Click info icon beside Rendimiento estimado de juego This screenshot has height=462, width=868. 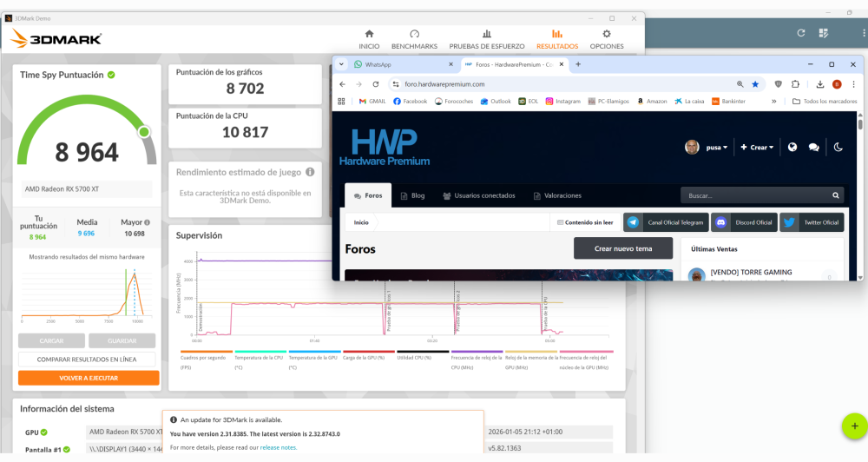coord(310,172)
